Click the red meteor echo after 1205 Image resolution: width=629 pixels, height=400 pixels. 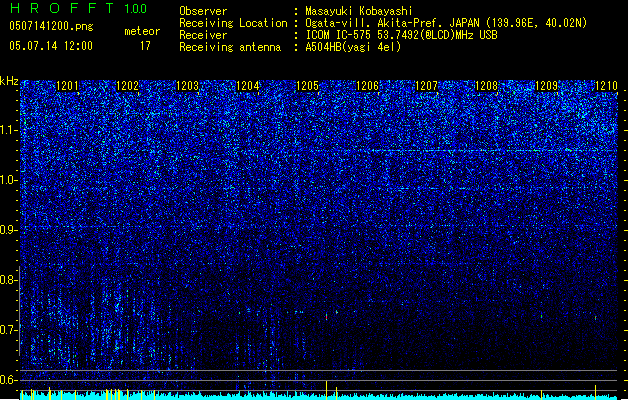coord(327,317)
